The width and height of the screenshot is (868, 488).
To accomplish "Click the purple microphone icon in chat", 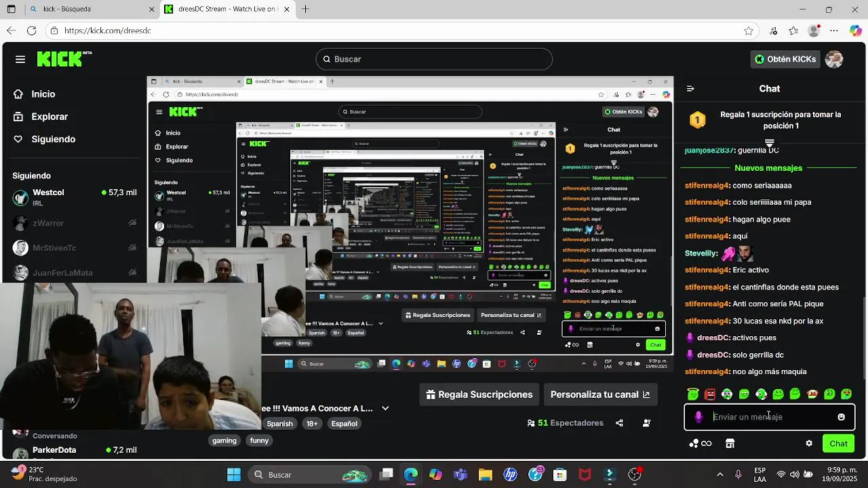I will pyautogui.click(x=698, y=417).
